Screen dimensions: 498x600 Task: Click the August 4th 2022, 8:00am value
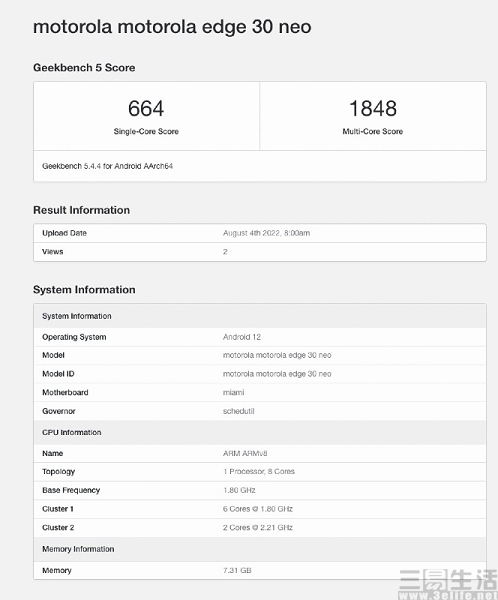click(266, 233)
